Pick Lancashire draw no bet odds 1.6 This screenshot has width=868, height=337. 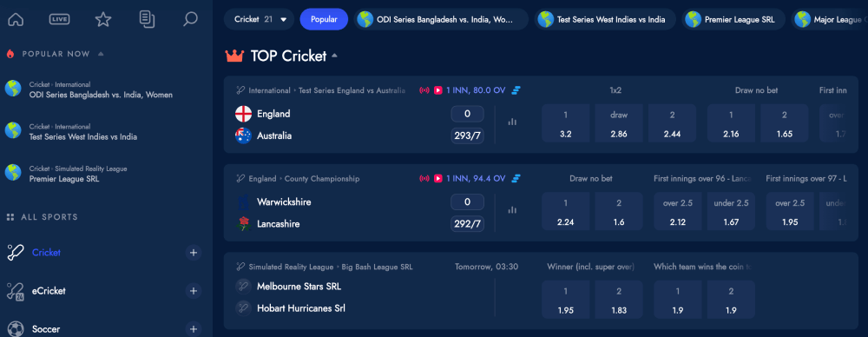click(619, 212)
